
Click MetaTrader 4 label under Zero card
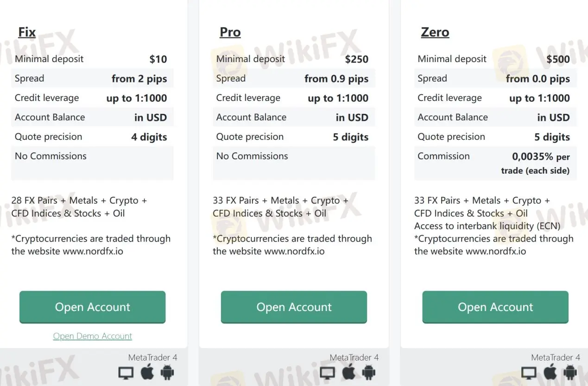[x=556, y=357]
